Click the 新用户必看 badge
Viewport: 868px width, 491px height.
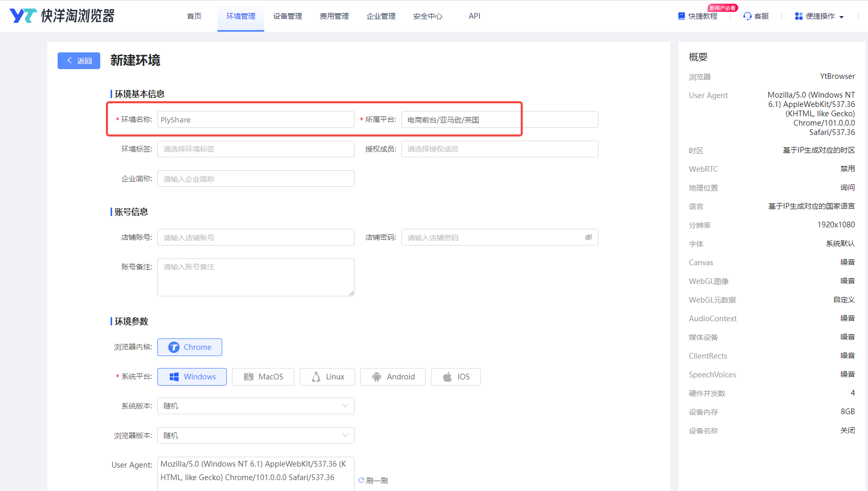(x=723, y=8)
